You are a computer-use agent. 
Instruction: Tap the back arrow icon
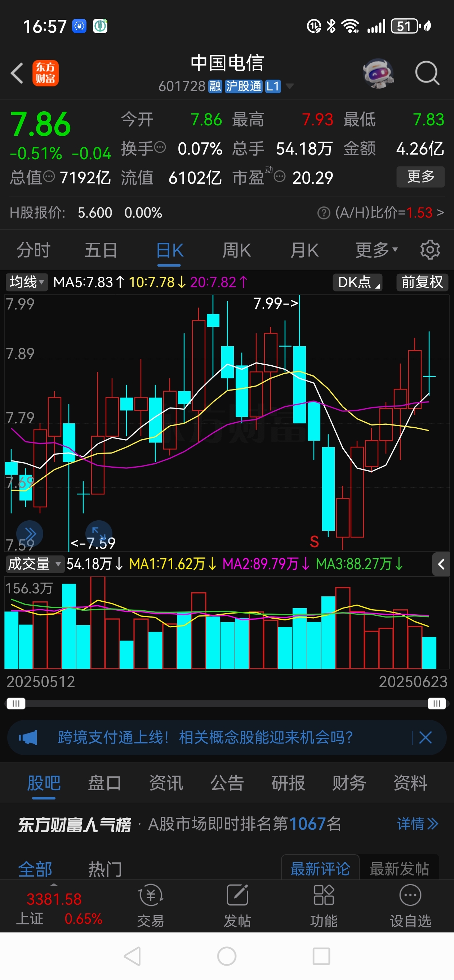coord(17,73)
